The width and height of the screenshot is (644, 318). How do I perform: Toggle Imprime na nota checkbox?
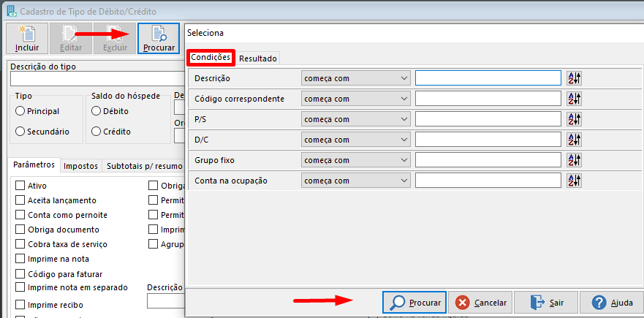(20, 260)
